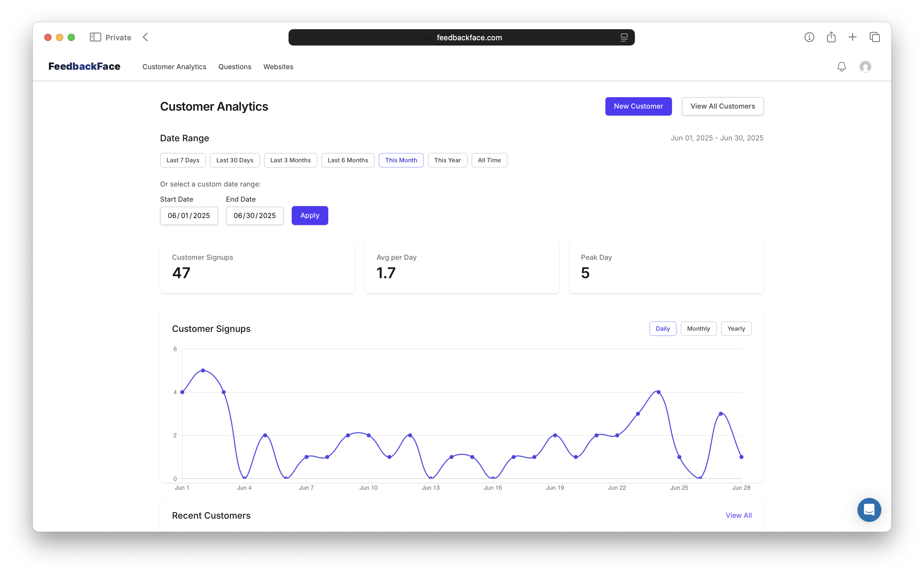Click the Start Date field
Image resolution: width=924 pixels, height=575 pixels.
point(189,216)
